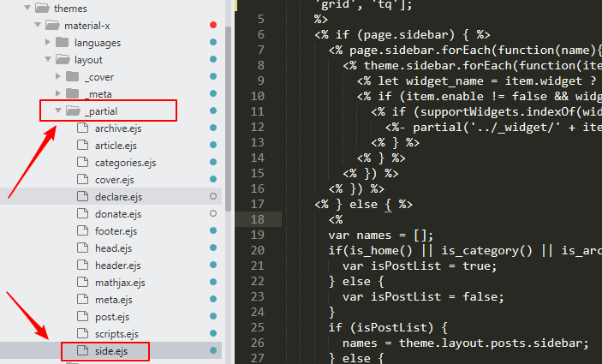Select the material-x folder name
Viewport: 602px width, 364px height.
click(x=87, y=26)
